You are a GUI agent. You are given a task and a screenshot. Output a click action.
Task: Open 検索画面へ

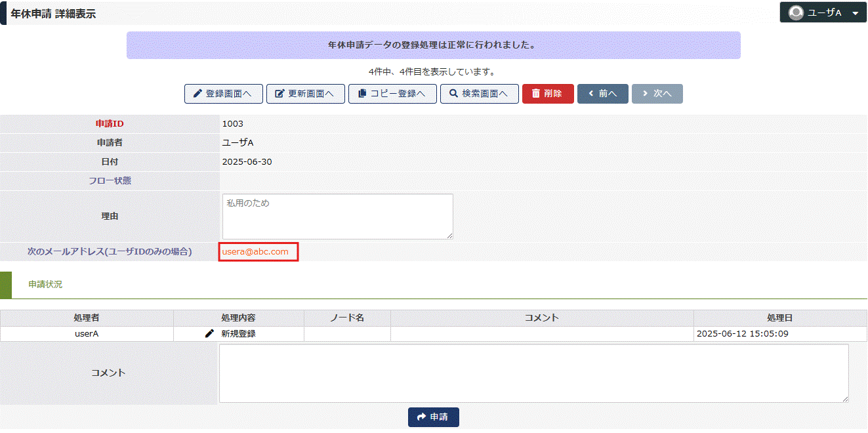click(x=480, y=94)
